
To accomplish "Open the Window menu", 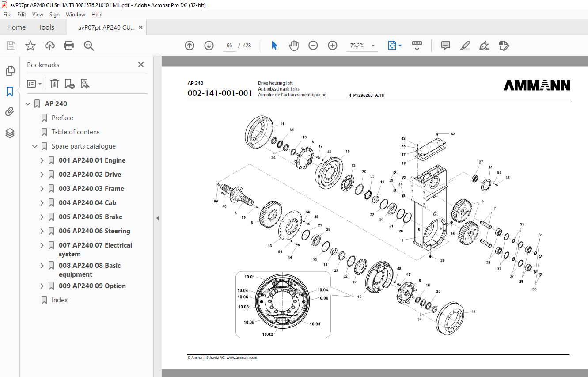I will pos(76,15).
